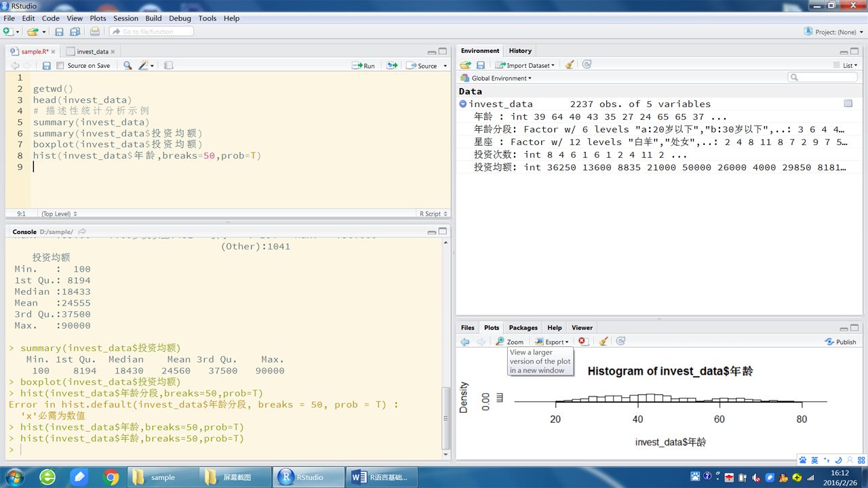The height and width of the screenshot is (488, 868).
Task: Click the editor's back navigation arrow
Action: (x=14, y=66)
